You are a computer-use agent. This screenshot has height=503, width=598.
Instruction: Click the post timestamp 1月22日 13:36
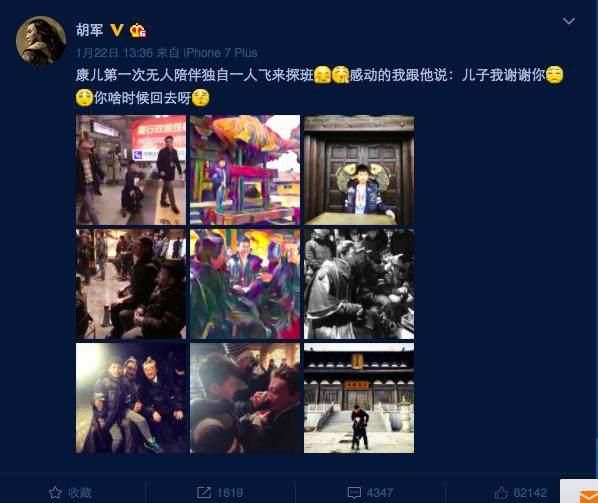click(114, 53)
